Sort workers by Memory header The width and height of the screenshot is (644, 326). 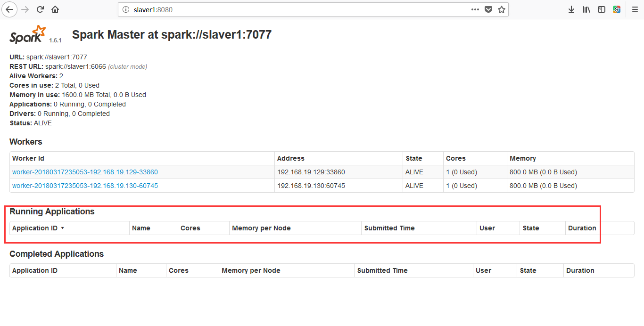pyautogui.click(x=523, y=158)
